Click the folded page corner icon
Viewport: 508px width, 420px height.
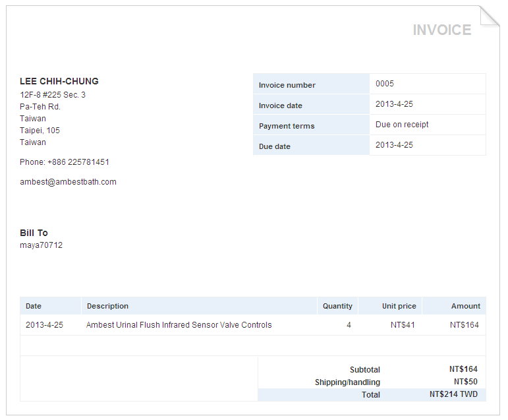pyautogui.click(x=490, y=16)
